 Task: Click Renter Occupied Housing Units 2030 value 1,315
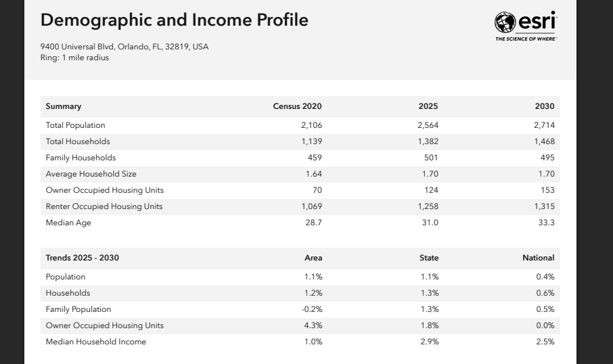(544, 206)
